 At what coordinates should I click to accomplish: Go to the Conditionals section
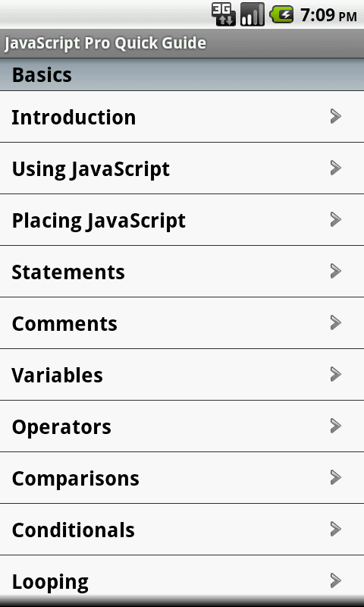pyautogui.click(x=182, y=529)
